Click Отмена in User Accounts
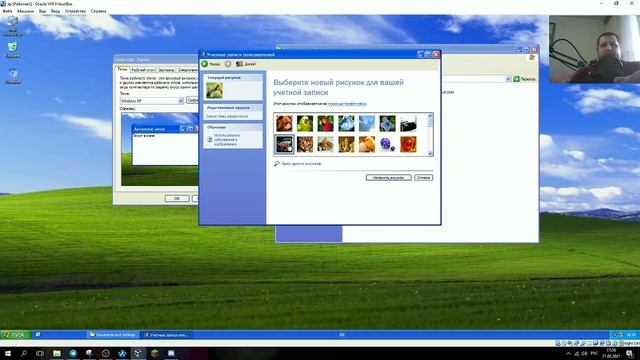Image resolution: width=640 pixels, height=360 pixels. coord(423,178)
